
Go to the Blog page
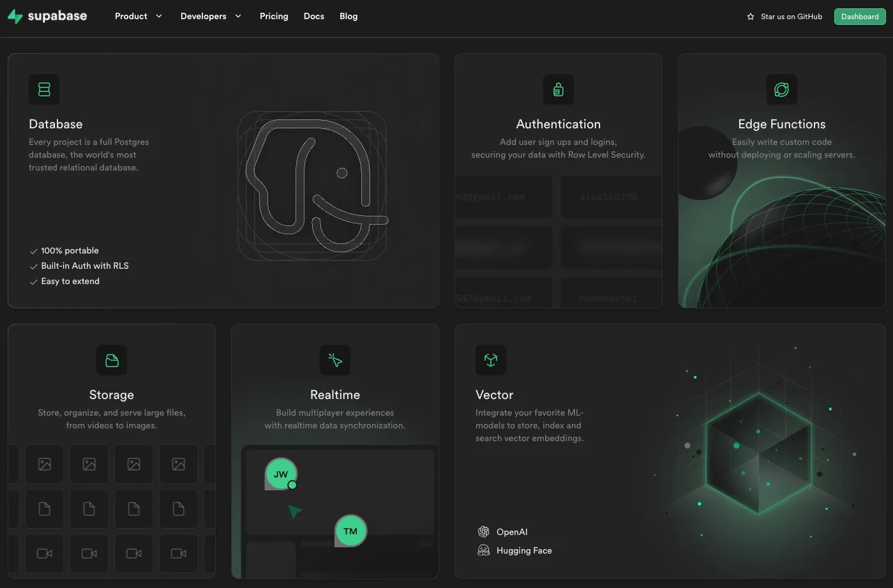point(349,17)
